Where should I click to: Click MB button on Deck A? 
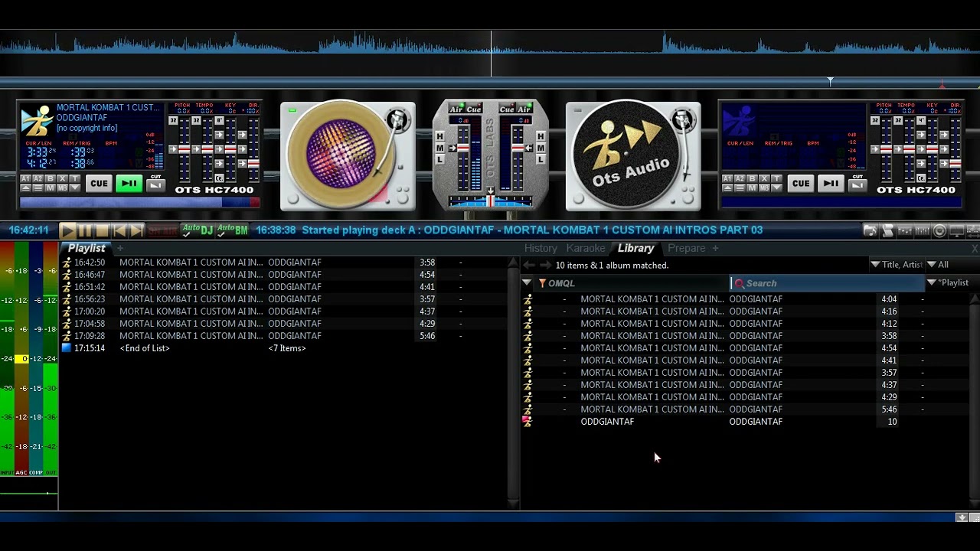[63, 188]
